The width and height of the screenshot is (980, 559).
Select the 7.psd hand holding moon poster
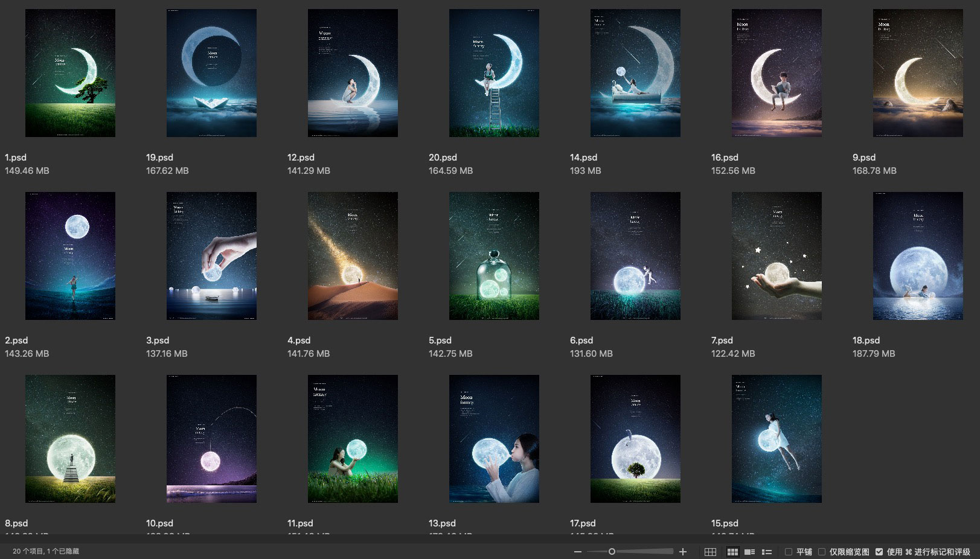(x=777, y=256)
